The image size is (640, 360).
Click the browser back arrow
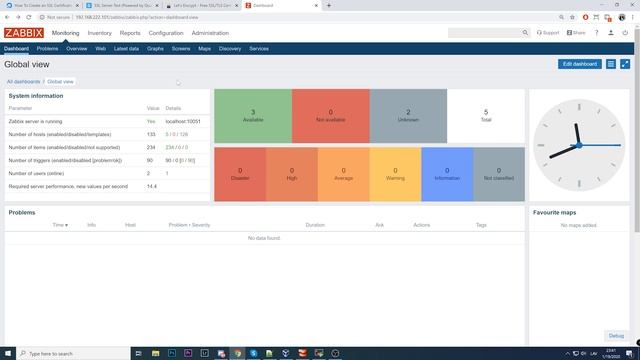coord(7,17)
